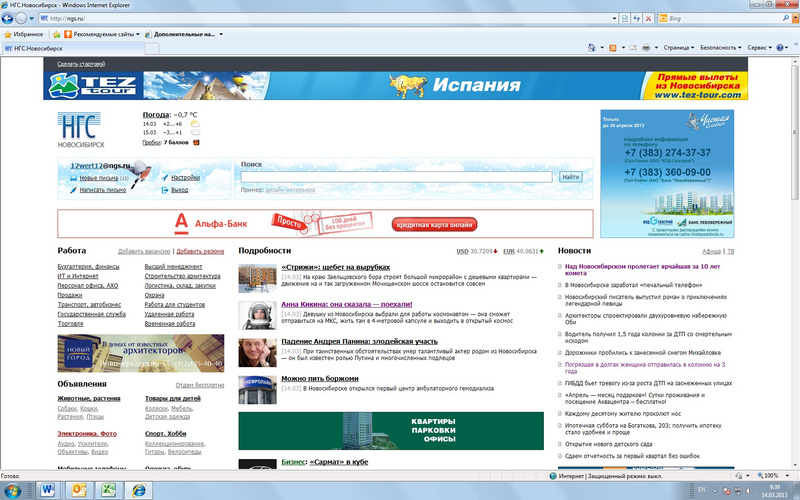Click the Найти search button

pyautogui.click(x=570, y=177)
